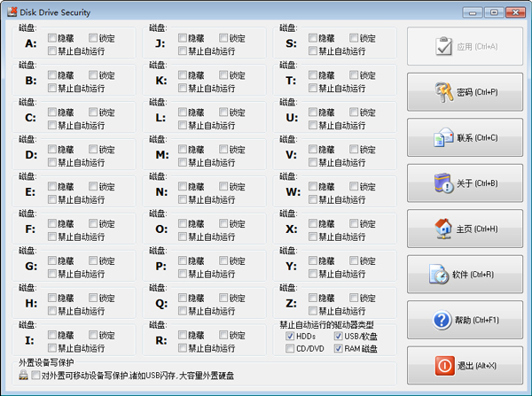Enable 锁定 for drive J:
The image size is (532, 396).
(x=223, y=37)
